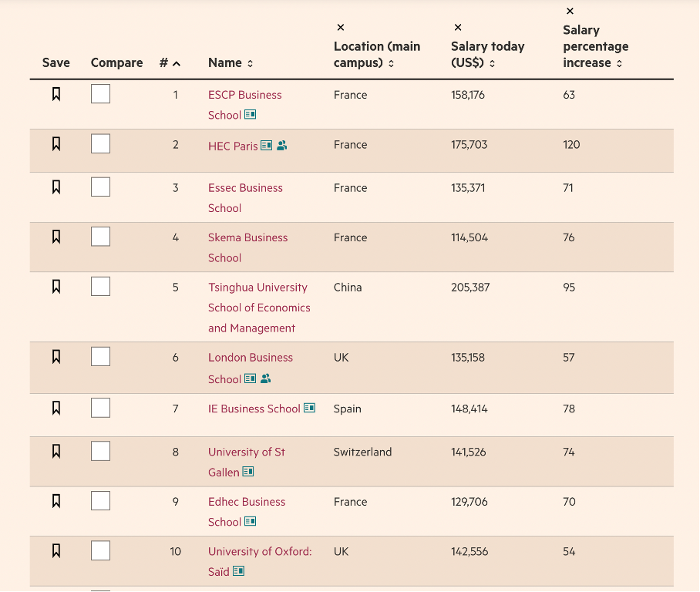Select Essec Business School for comparison
Image resolution: width=700 pixels, height=592 pixels.
pyautogui.click(x=100, y=187)
